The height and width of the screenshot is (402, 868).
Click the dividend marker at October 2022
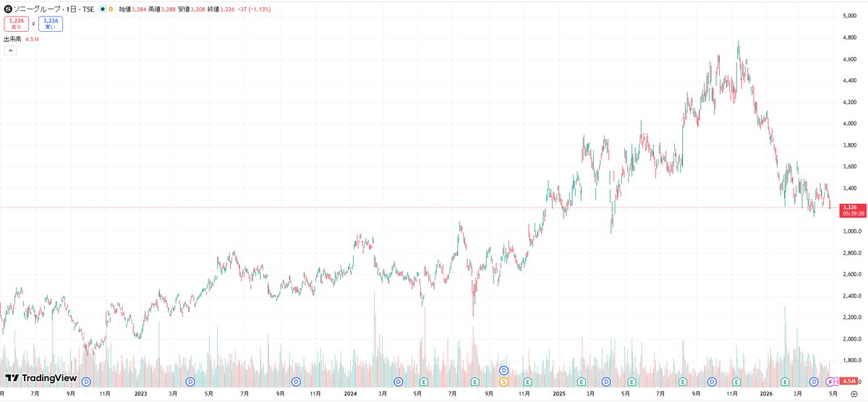86,381
